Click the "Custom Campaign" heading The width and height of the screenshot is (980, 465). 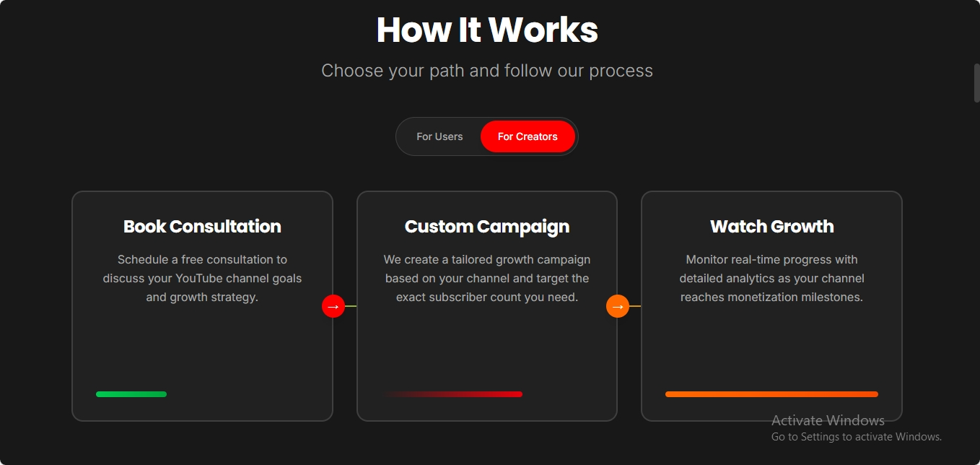(487, 226)
